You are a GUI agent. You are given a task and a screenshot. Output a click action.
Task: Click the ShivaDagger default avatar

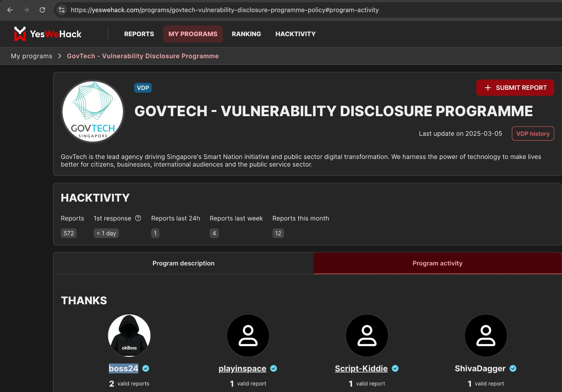(486, 335)
